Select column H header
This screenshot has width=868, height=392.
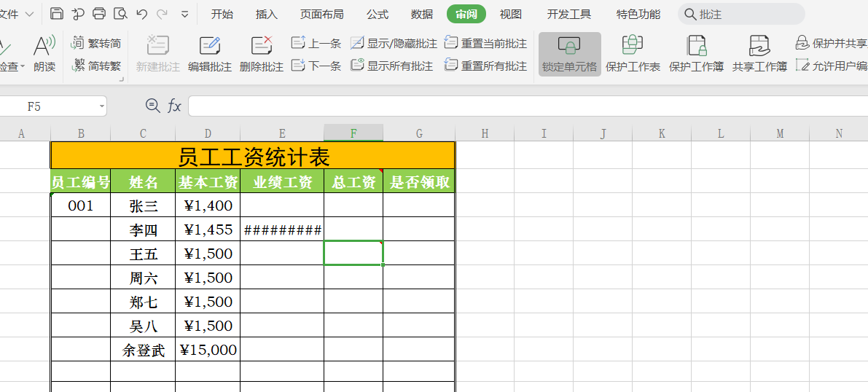tap(485, 133)
